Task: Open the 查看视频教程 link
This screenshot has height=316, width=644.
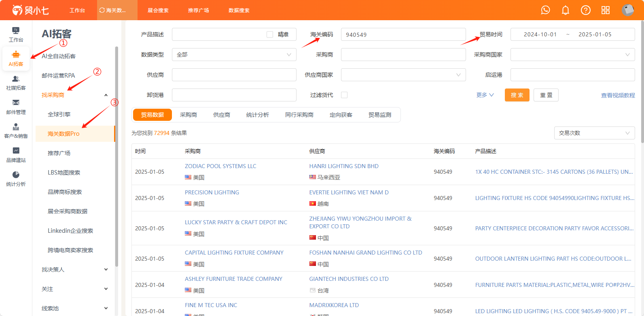Action: (618, 95)
